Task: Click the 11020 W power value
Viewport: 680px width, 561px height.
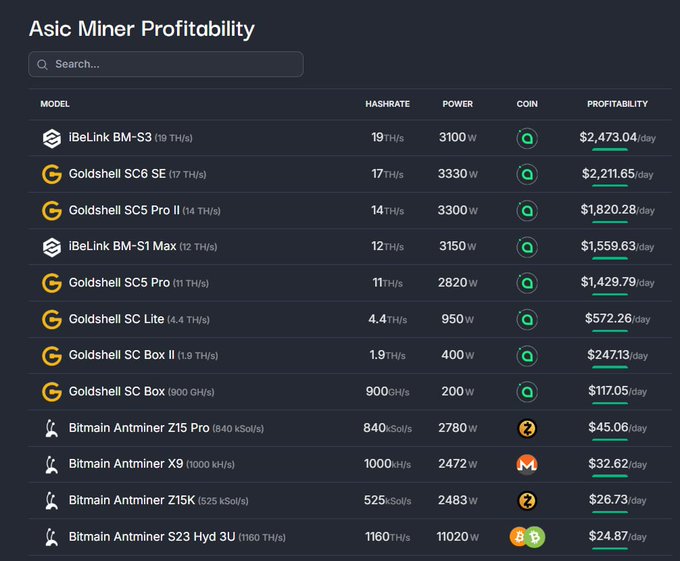Action: 458,537
